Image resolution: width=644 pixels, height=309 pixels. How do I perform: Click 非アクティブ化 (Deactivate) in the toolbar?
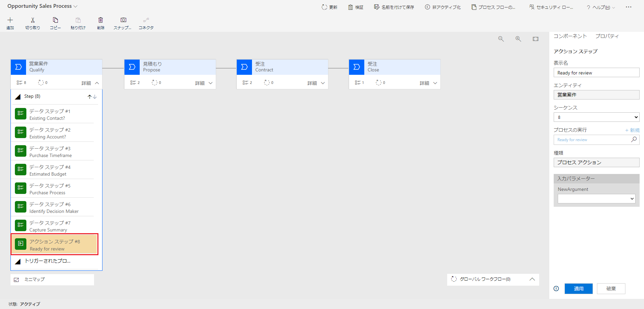coord(443,7)
